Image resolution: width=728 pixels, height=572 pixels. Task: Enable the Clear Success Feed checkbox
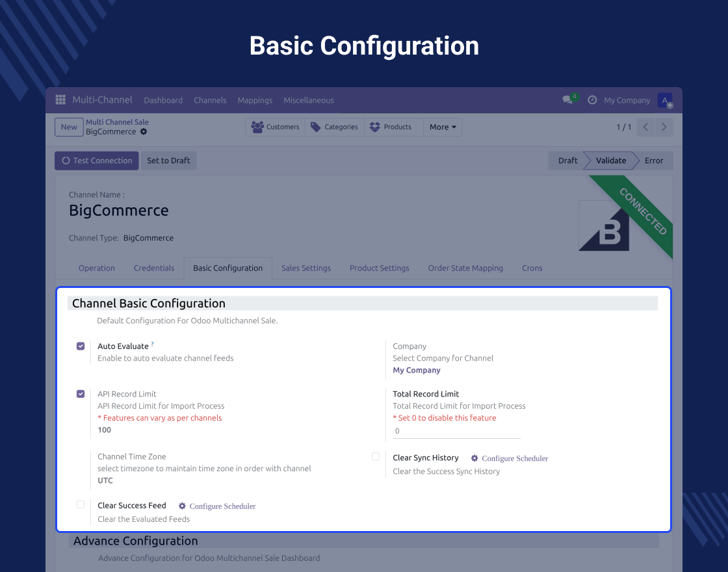[81, 504]
